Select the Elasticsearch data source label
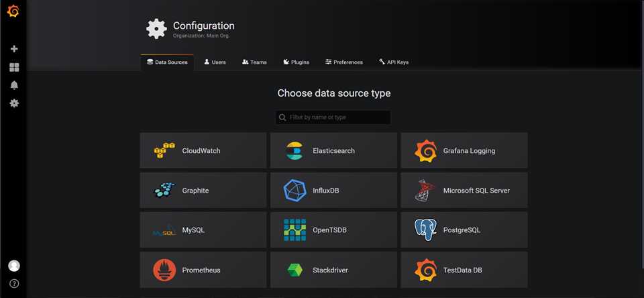 tap(333, 151)
